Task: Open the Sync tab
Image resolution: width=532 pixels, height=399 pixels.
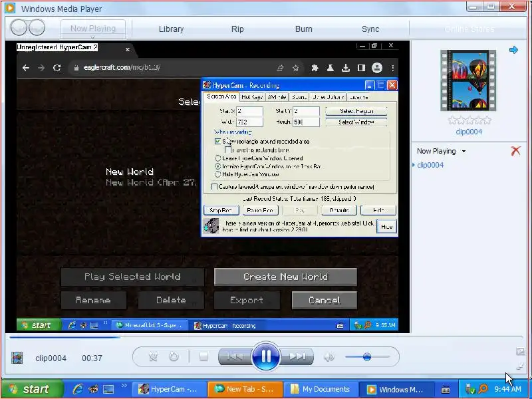Action: click(x=370, y=29)
